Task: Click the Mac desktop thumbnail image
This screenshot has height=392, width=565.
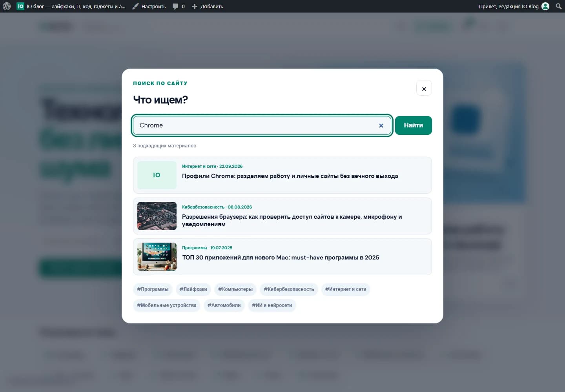Action: pos(157,257)
